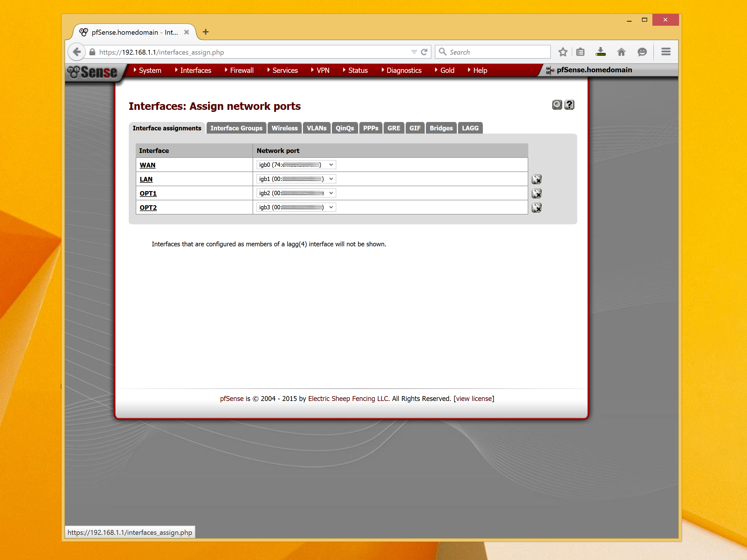Close the pfSense.homedomain tab
The height and width of the screenshot is (560, 747).
coord(186,32)
